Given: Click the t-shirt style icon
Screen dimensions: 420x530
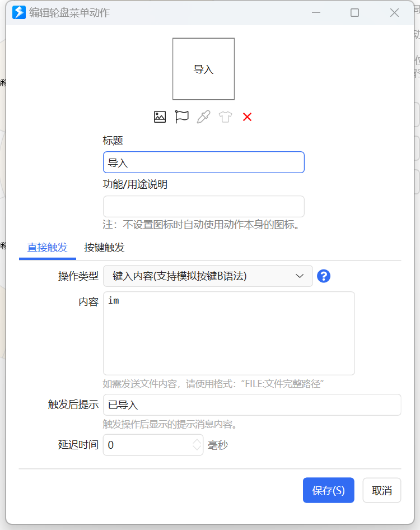Looking at the screenshot, I should coord(225,117).
